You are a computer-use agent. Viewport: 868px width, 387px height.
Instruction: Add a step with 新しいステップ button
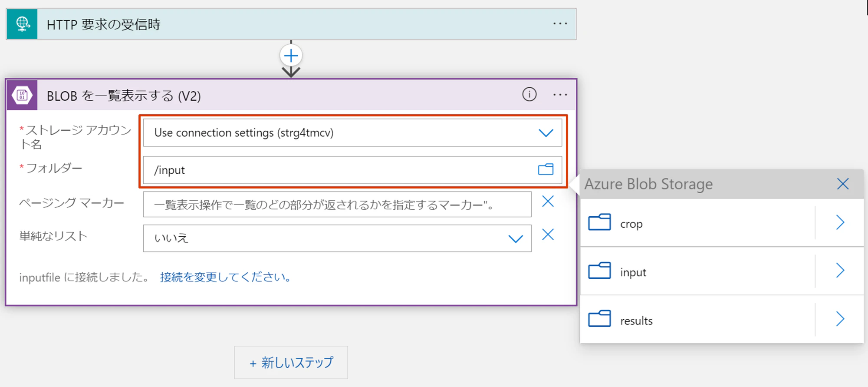click(291, 362)
